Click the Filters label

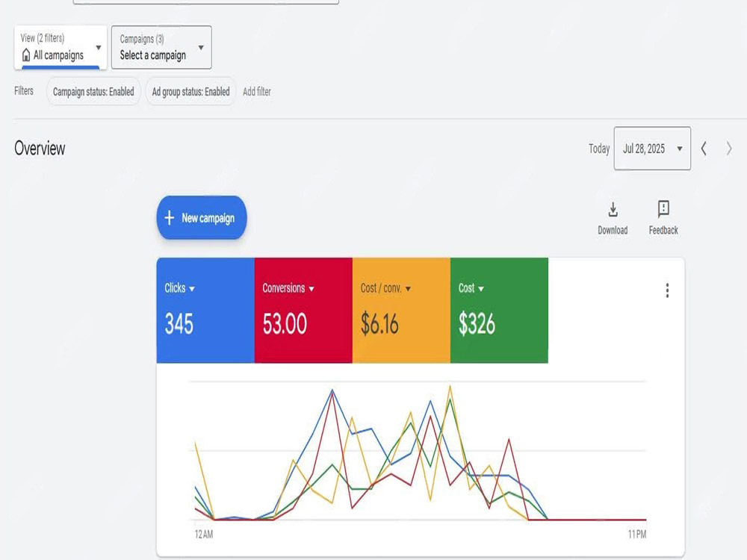24,91
